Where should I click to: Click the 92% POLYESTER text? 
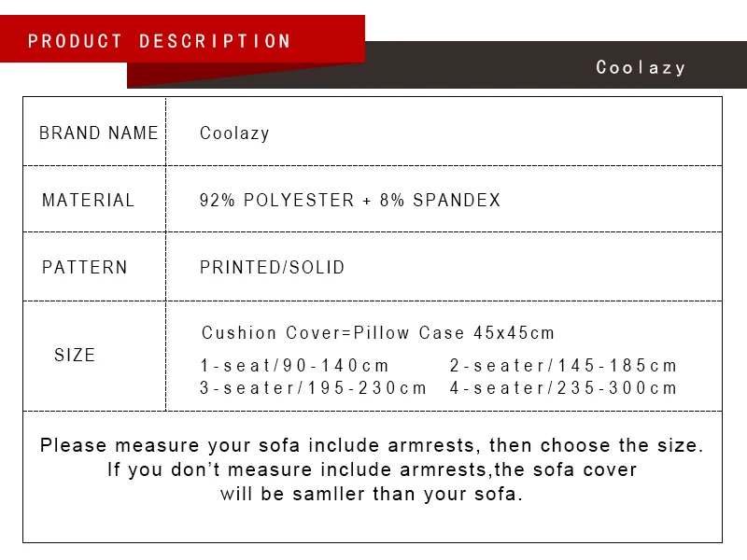[277, 201]
